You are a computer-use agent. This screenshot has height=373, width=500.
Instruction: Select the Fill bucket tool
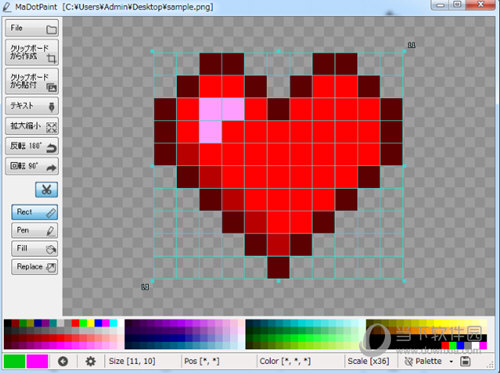[x=34, y=249]
